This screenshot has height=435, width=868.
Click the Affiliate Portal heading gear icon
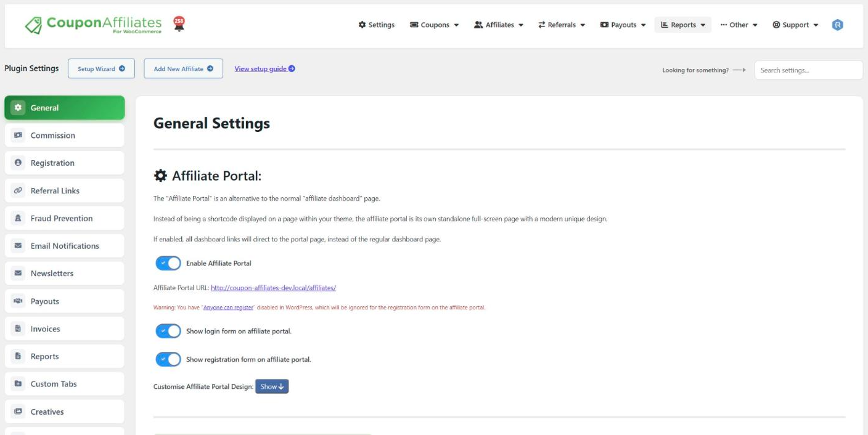click(x=160, y=176)
